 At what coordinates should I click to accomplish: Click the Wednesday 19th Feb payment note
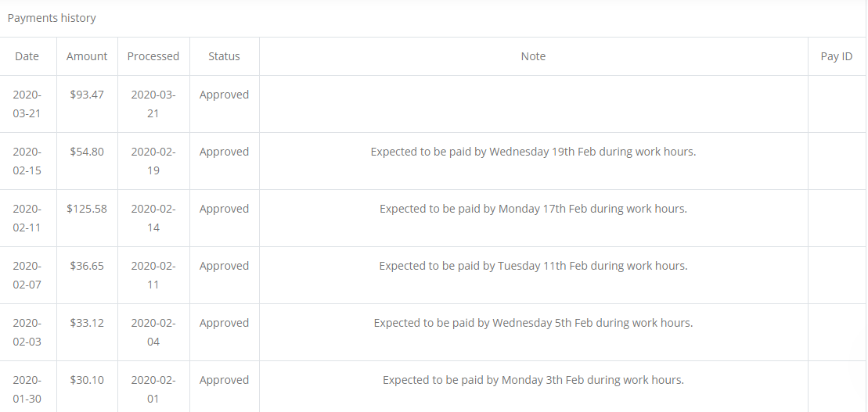coord(533,152)
